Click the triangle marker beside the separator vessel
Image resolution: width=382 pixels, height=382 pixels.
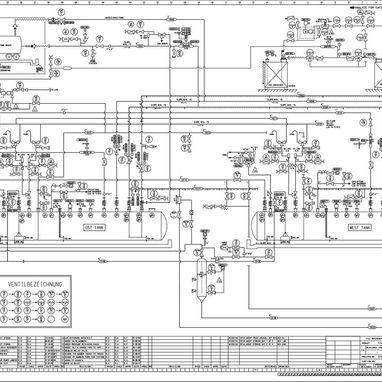pyautogui.click(x=219, y=280)
